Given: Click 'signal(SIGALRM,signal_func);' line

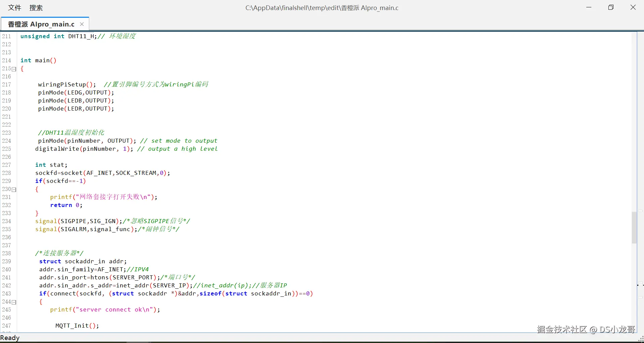Looking at the screenshot, I should click(x=86, y=229).
